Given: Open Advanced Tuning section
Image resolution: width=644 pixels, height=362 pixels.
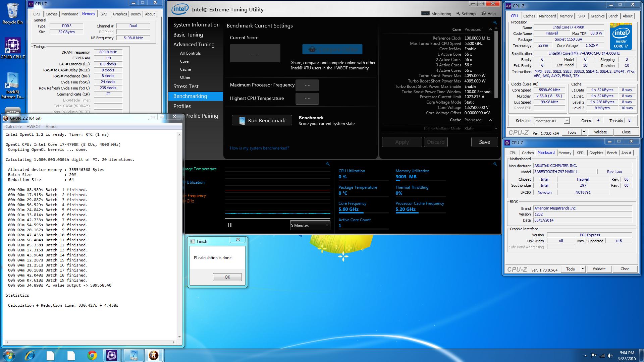Looking at the screenshot, I should click(194, 45).
